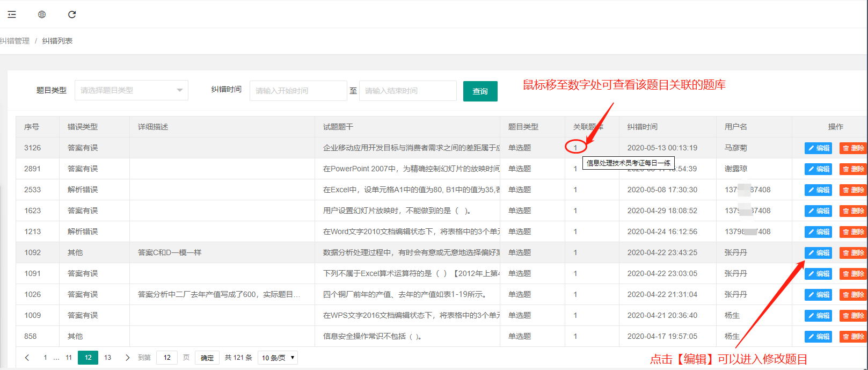Select question 四个铜厂前年的产值
This screenshot has width=868, height=370.
coord(406,294)
